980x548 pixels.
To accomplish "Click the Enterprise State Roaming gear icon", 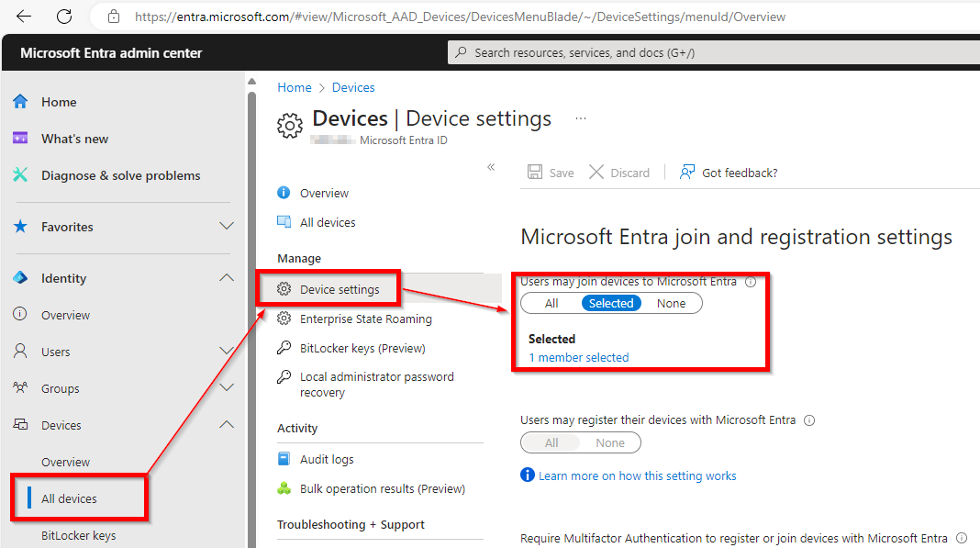I will click(x=284, y=319).
